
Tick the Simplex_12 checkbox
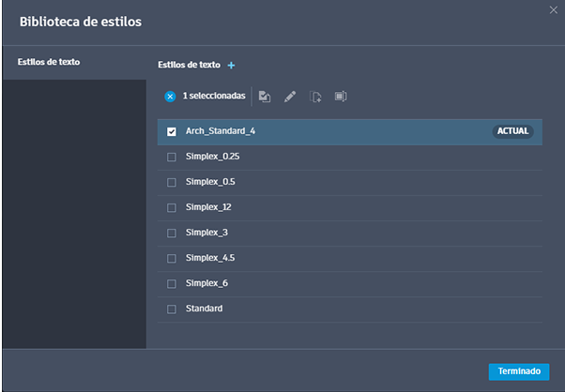171,207
